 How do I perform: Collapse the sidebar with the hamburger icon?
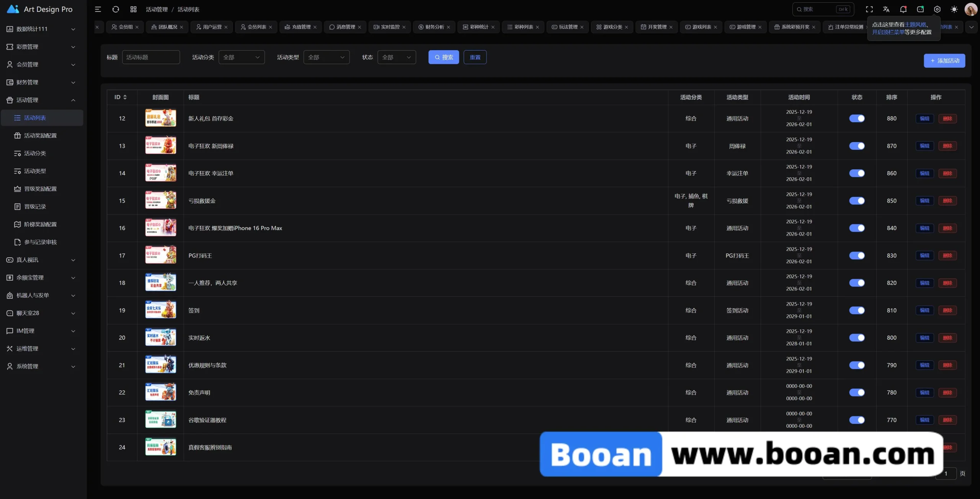tap(98, 9)
